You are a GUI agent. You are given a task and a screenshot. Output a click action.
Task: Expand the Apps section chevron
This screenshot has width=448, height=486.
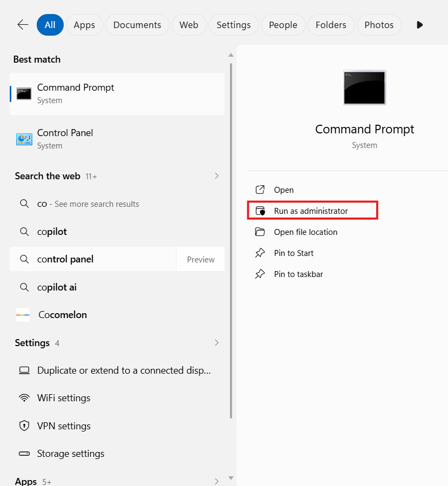[216, 481]
